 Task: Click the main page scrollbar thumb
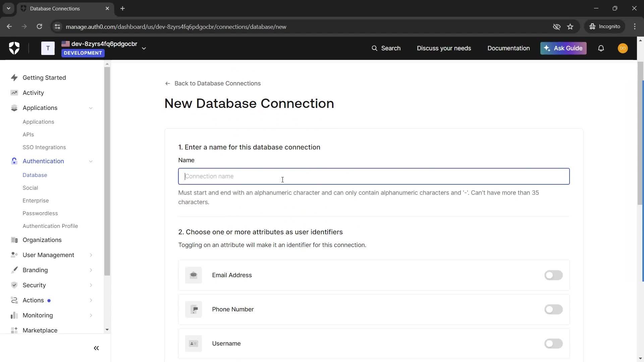(x=640, y=133)
